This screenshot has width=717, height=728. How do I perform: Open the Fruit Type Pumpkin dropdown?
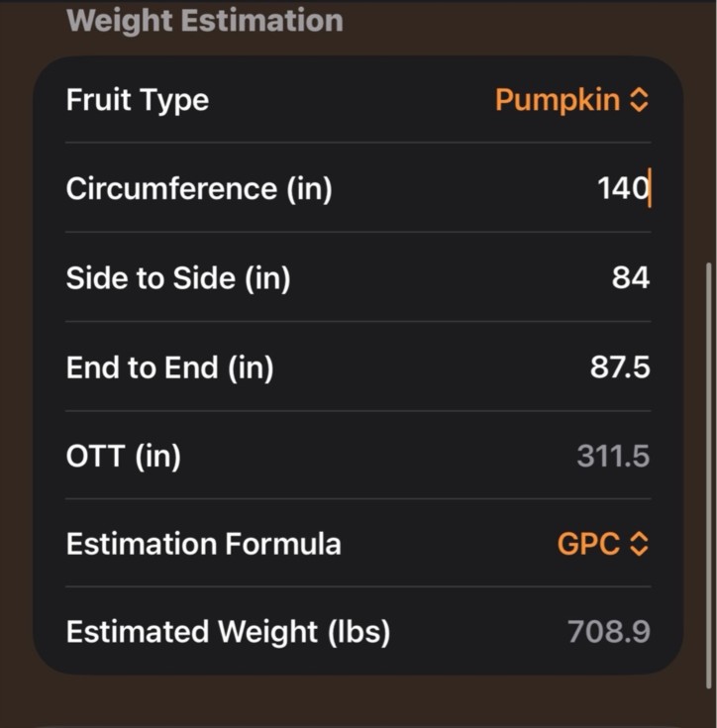[x=571, y=100]
